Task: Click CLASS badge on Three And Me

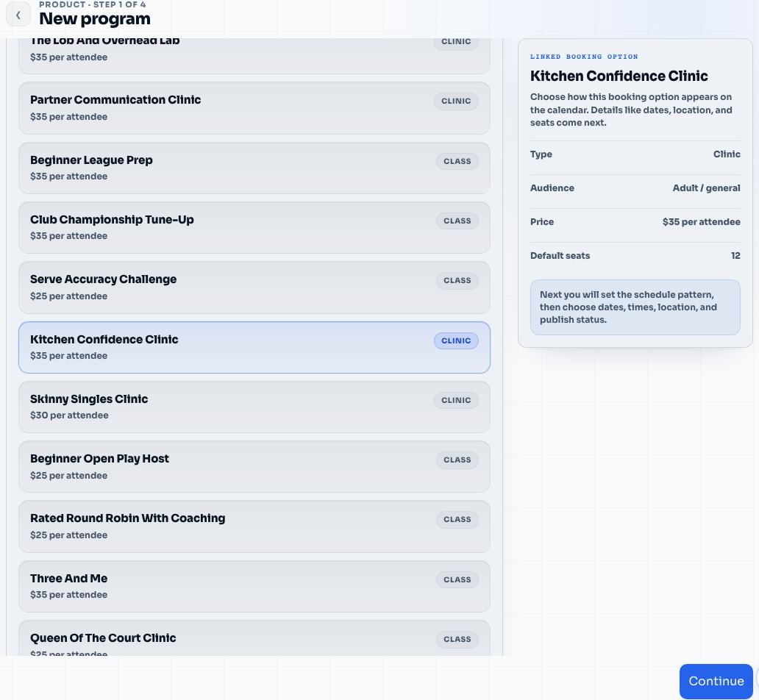Action: pos(457,579)
